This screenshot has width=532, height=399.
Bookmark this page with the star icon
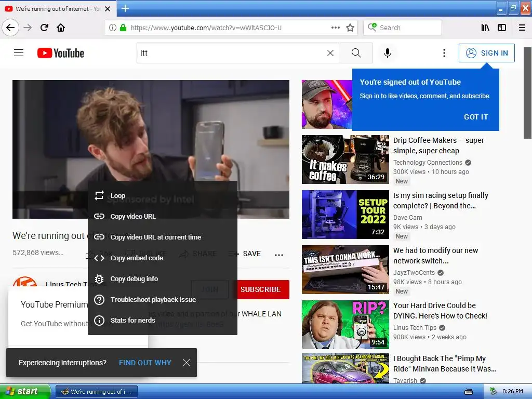[x=350, y=28]
